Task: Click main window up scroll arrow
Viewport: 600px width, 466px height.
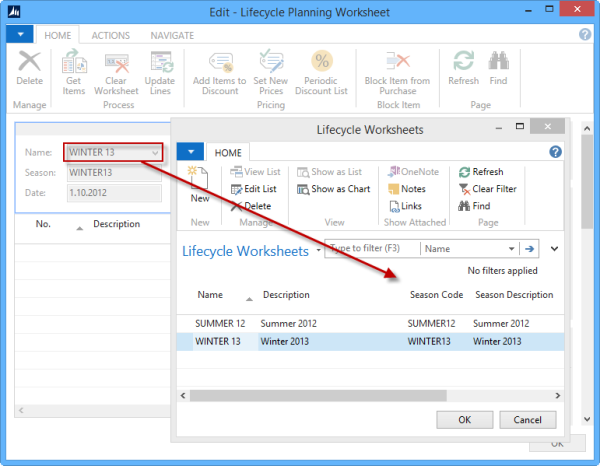Action: point(587,129)
